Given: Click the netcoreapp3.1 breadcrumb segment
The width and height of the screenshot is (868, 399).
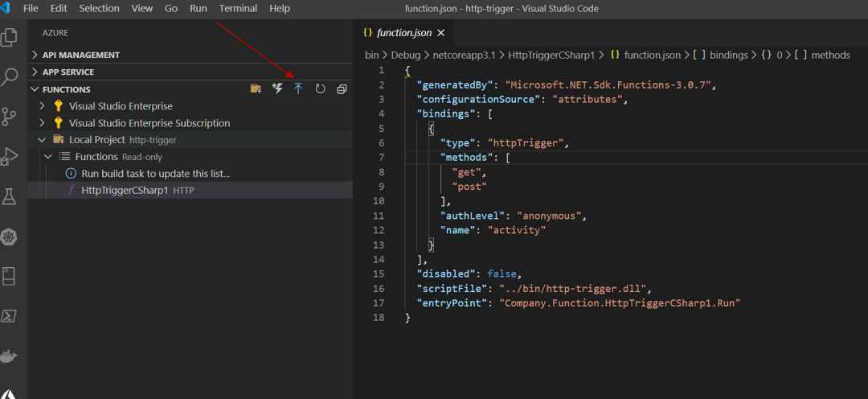Looking at the screenshot, I should (x=464, y=55).
